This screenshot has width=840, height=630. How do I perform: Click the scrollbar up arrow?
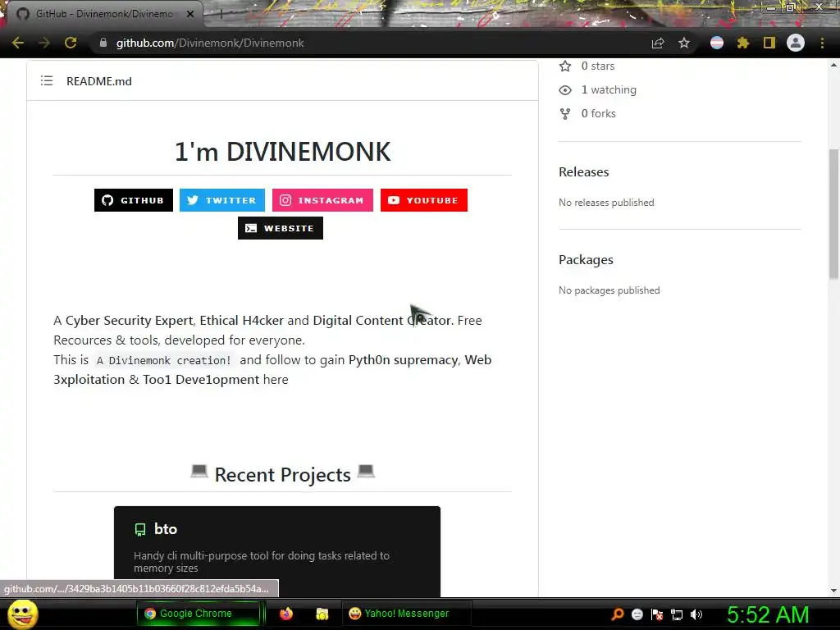(833, 65)
